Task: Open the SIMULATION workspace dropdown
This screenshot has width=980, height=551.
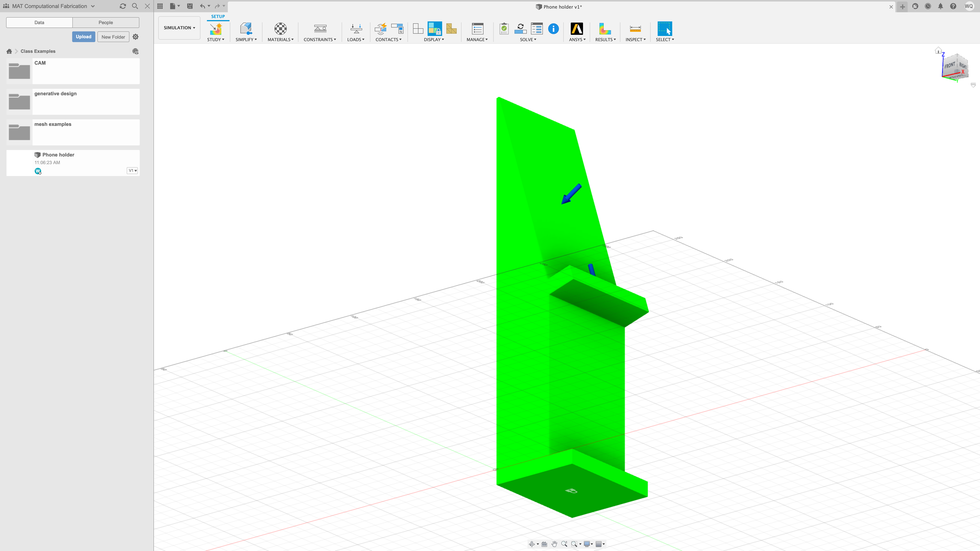Action: 179,28
